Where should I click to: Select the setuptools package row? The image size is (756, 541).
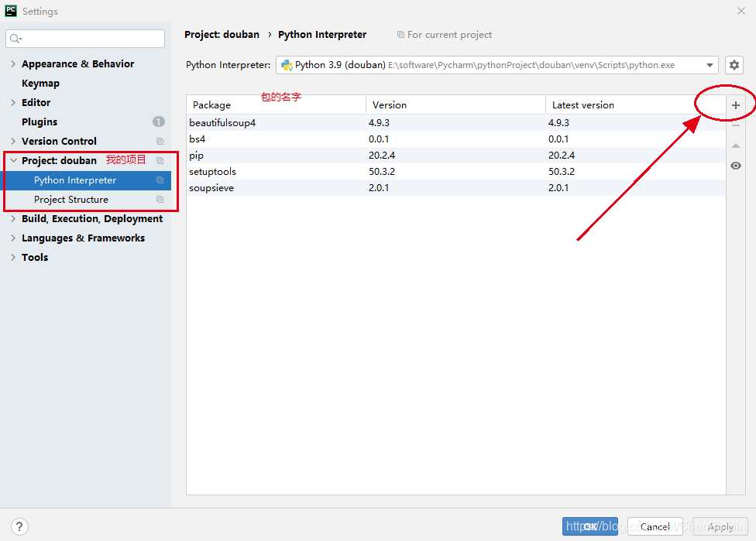click(x=456, y=172)
